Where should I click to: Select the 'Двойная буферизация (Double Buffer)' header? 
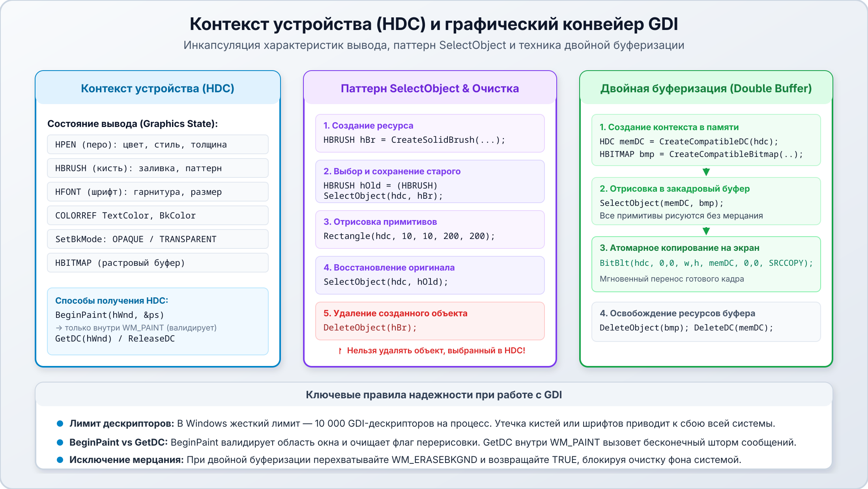click(x=706, y=88)
